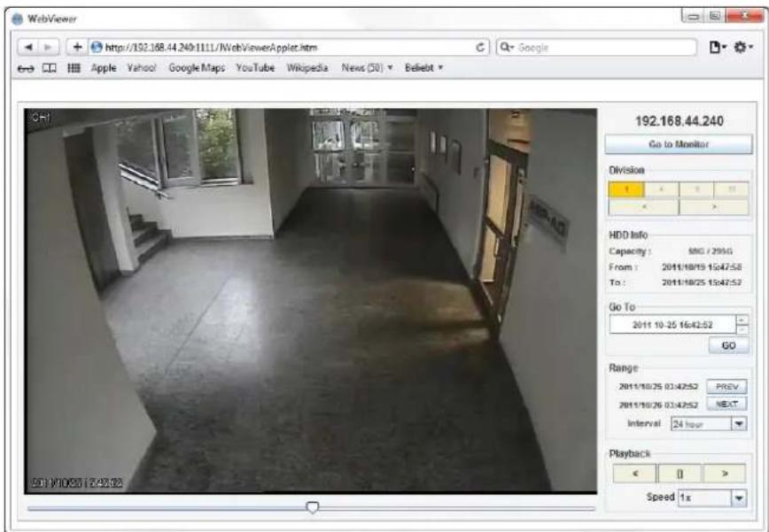769x532 pixels.
Task: Select the second division layout button
Action: (662, 189)
